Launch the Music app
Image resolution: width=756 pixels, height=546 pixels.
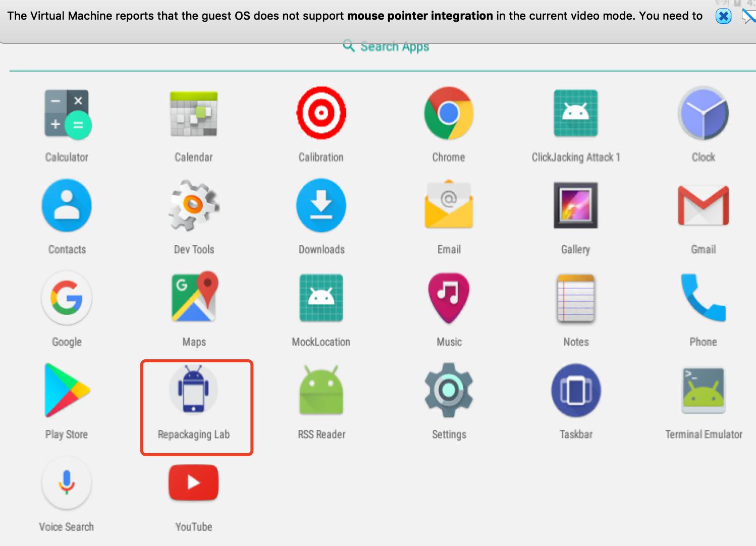[449, 298]
